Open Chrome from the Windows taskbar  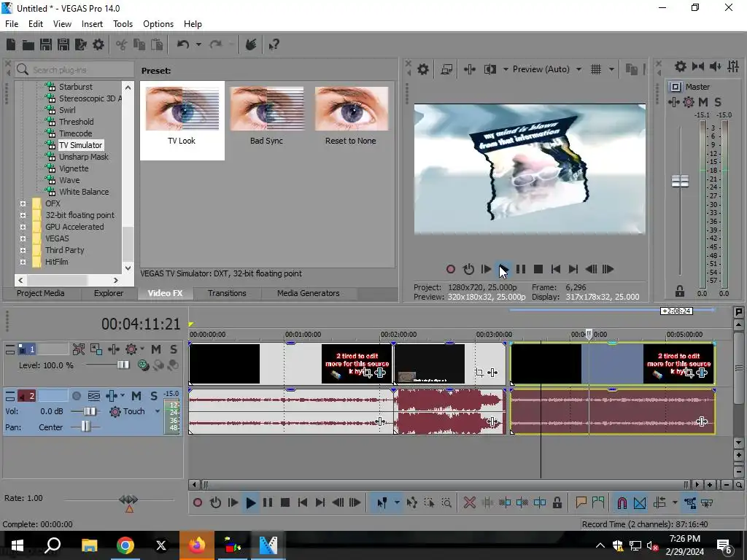point(125,545)
